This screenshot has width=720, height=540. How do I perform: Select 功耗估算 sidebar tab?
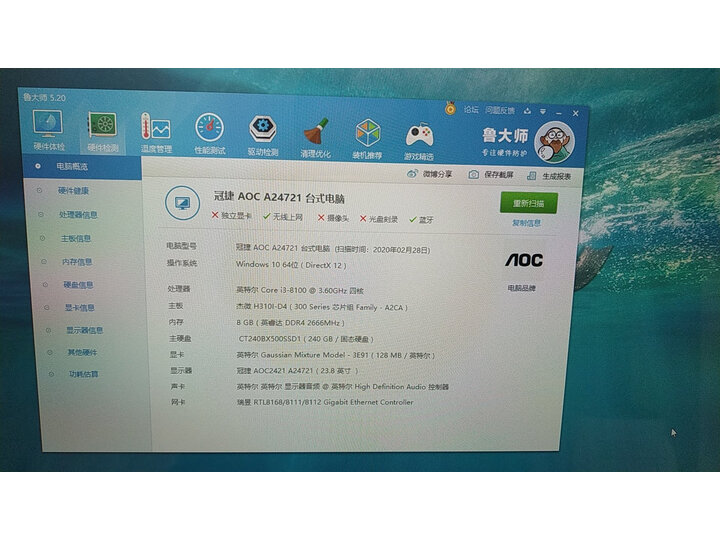84,374
